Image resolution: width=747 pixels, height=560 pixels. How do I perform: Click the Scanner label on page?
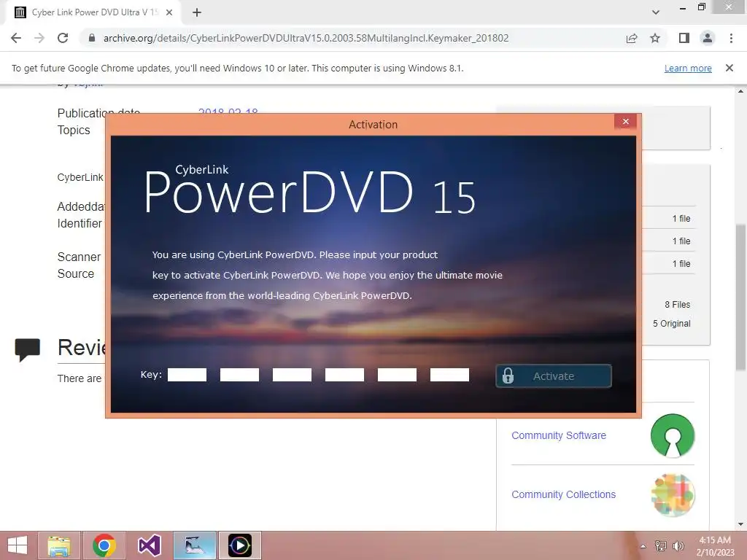pyautogui.click(x=79, y=257)
